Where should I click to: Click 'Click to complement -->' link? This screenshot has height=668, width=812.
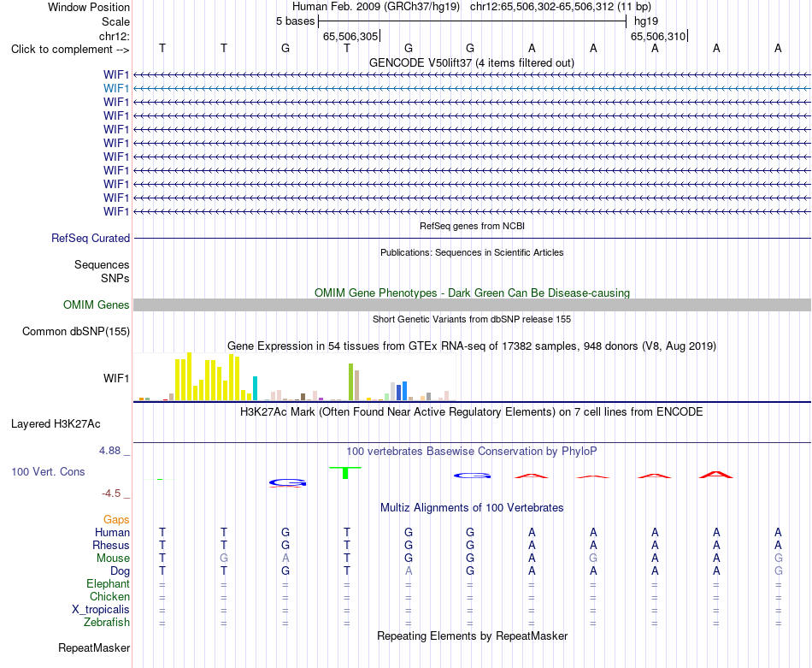click(x=70, y=50)
